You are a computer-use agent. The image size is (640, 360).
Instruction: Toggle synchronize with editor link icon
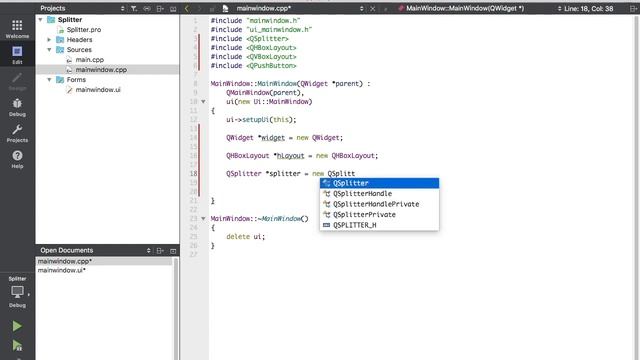pyautogui.click(x=147, y=8)
